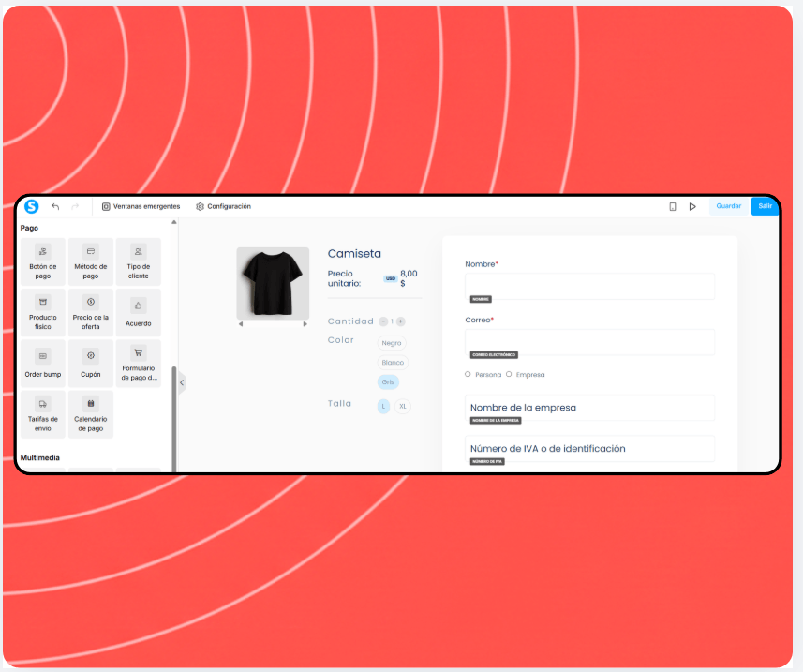Click the Correo input field
Image resolution: width=803 pixels, height=672 pixels.
pos(589,342)
